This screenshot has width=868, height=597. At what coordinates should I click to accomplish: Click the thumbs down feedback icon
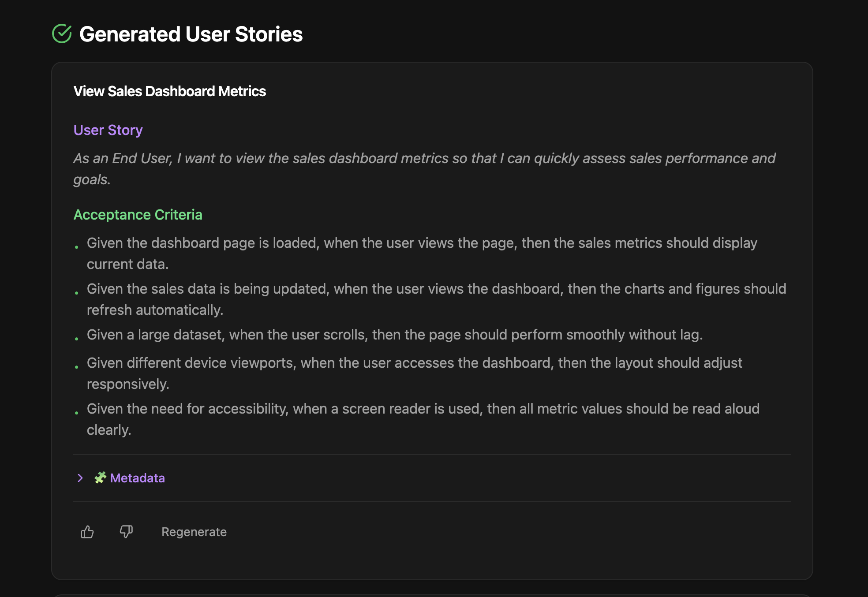(126, 532)
